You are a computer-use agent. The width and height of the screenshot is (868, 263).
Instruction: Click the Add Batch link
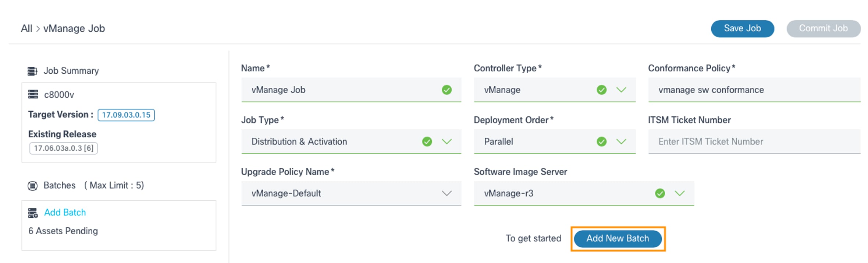tap(65, 213)
